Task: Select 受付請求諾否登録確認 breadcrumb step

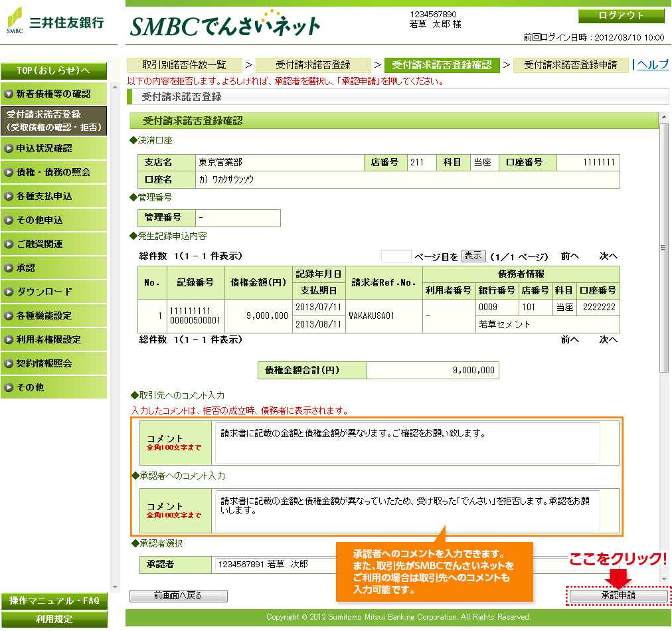Action: pyautogui.click(x=442, y=65)
